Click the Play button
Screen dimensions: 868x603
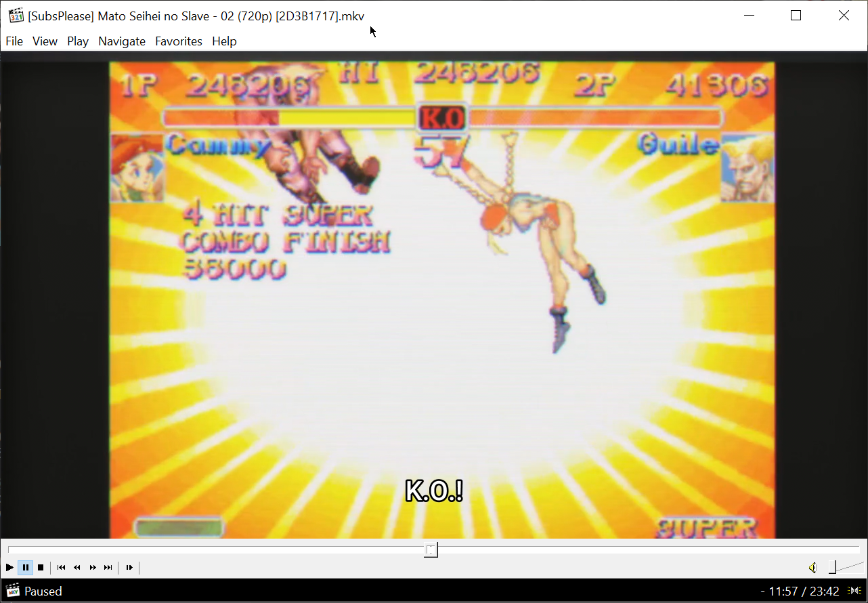pos(9,568)
